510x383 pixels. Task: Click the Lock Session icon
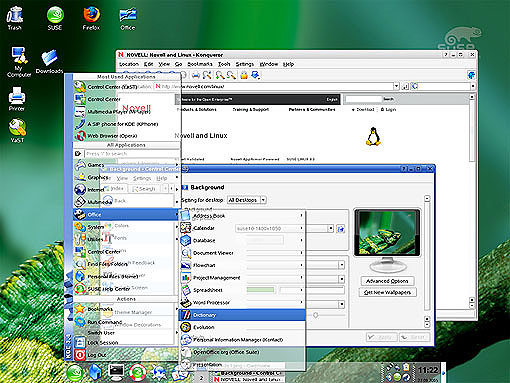tap(80, 342)
